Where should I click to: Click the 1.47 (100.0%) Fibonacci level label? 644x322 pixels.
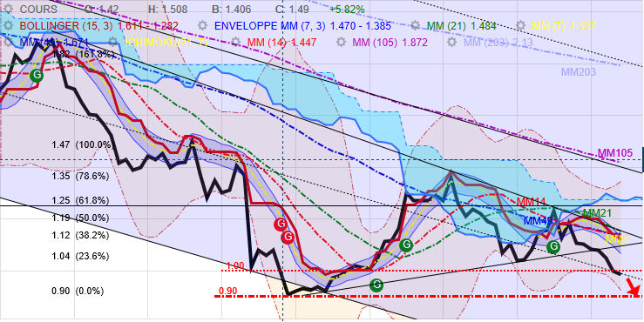[x=81, y=144]
